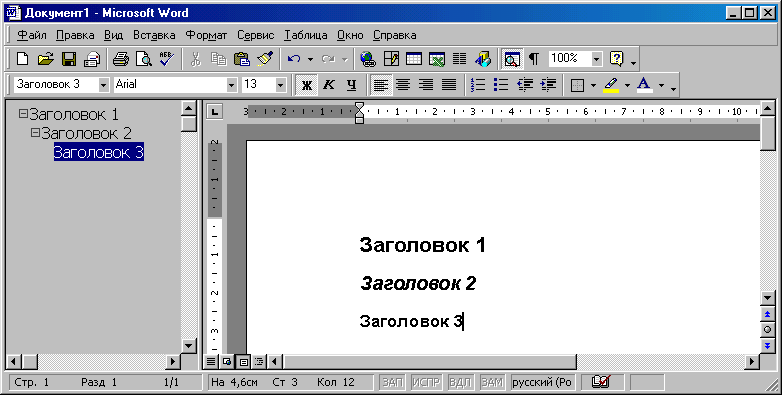Select the Format Painter brush

coord(265,59)
